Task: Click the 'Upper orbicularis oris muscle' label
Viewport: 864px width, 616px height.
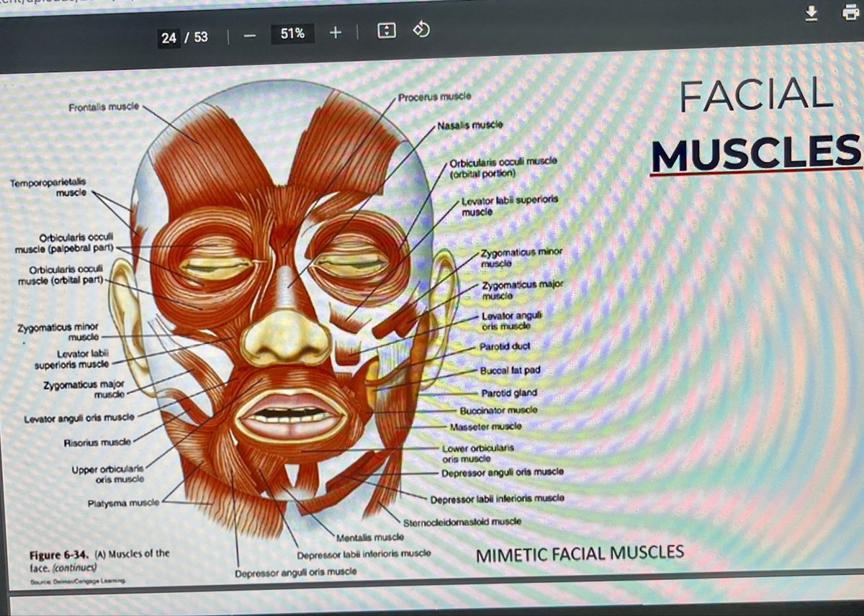Action: [x=108, y=474]
